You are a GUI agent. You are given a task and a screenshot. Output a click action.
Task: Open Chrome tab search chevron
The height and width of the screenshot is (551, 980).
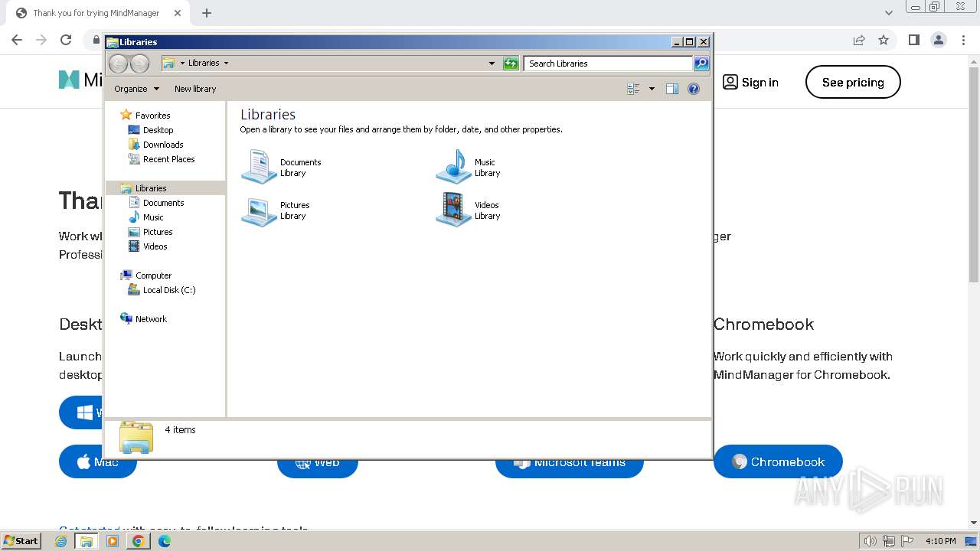pos(888,13)
